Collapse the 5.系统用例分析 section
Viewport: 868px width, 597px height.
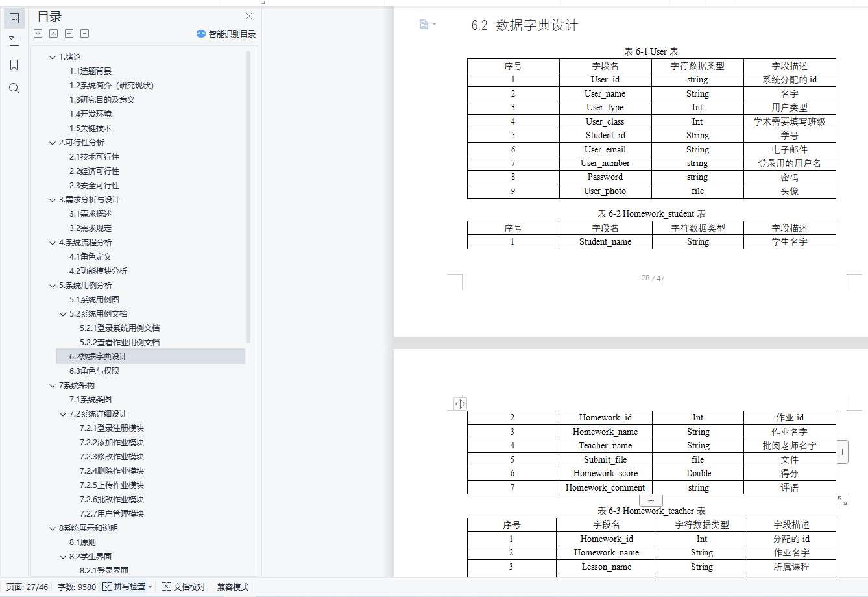[53, 286]
